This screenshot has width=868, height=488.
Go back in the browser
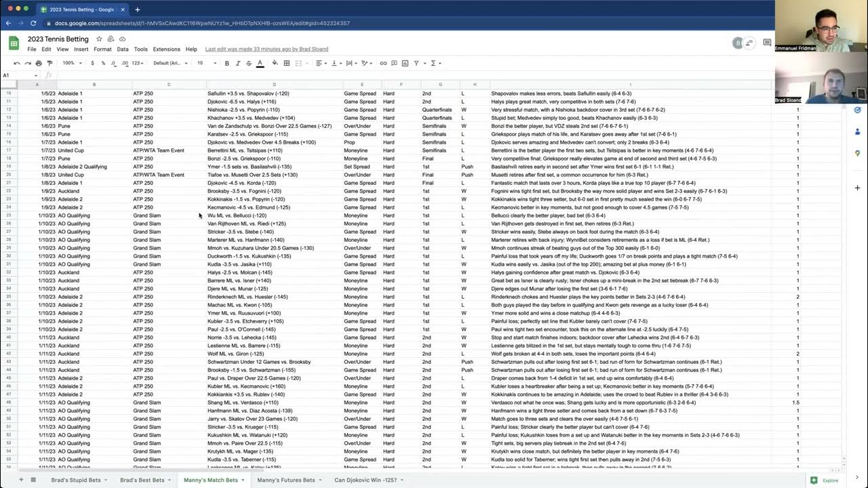(x=8, y=23)
